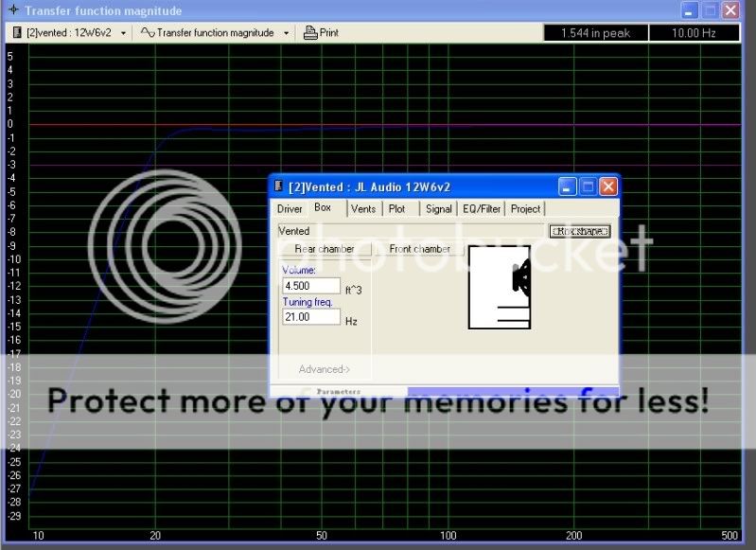
Task: Select the Plot tab
Action: [396, 208]
